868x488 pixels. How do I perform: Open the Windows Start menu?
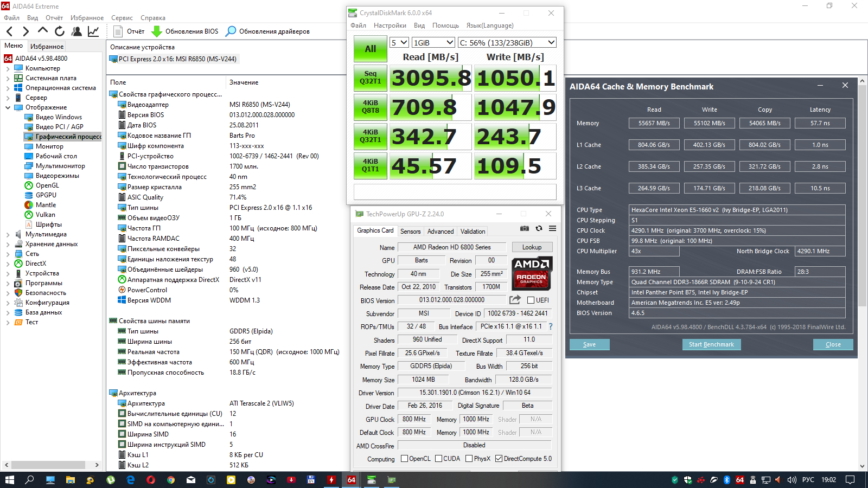point(9,480)
